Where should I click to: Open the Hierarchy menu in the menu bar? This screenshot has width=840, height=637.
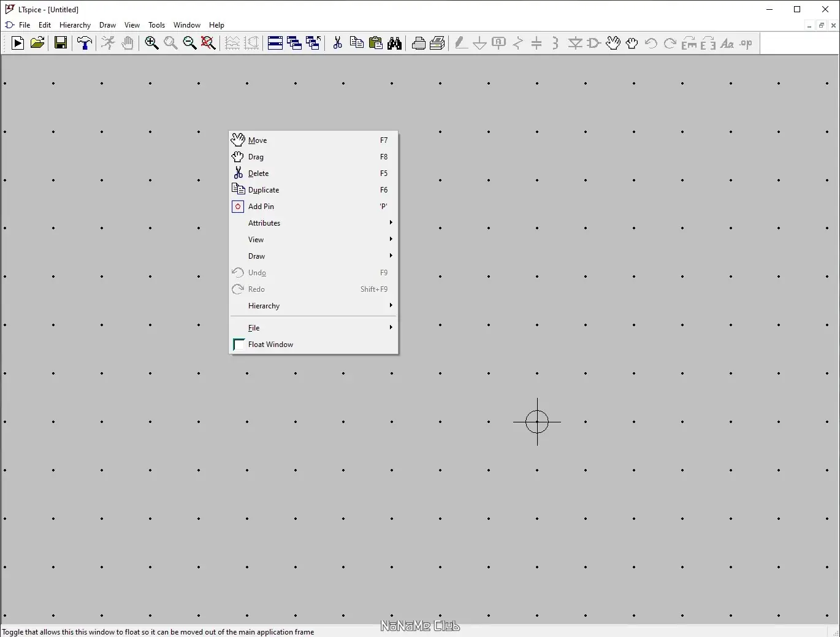coord(75,25)
